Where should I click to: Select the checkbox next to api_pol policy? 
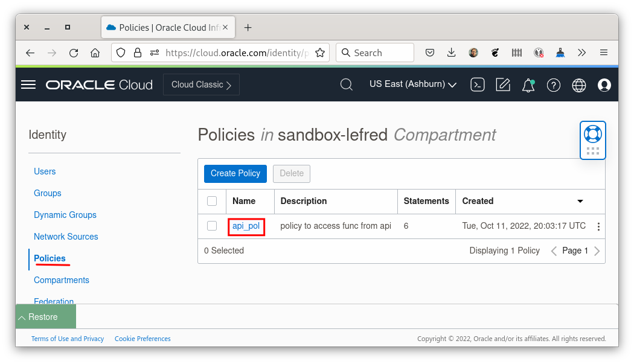coord(212,226)
